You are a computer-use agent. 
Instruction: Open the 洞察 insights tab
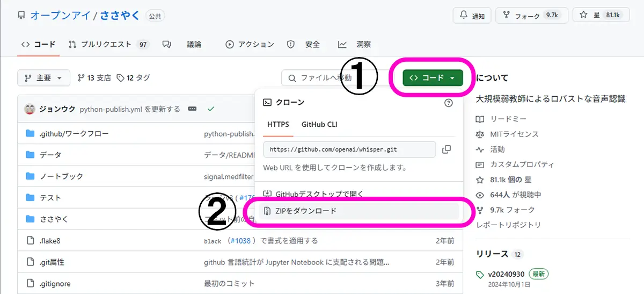pos(355,45)
